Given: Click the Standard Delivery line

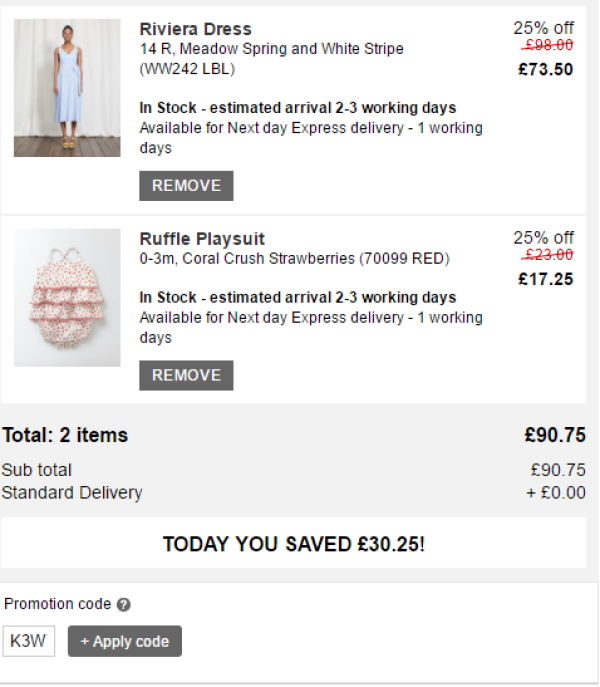Looking at the screenshot, I should pos(293,493).
